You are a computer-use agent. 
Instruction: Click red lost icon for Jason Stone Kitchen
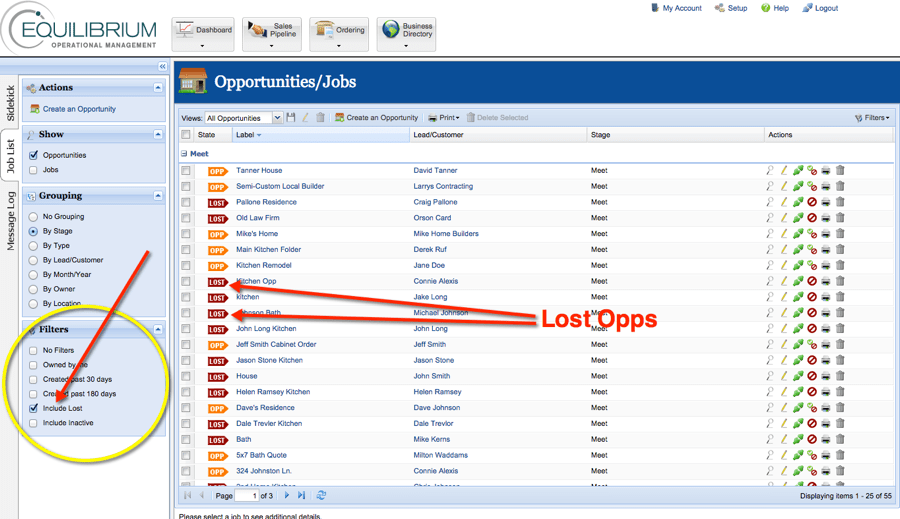(x=812, y=360)
